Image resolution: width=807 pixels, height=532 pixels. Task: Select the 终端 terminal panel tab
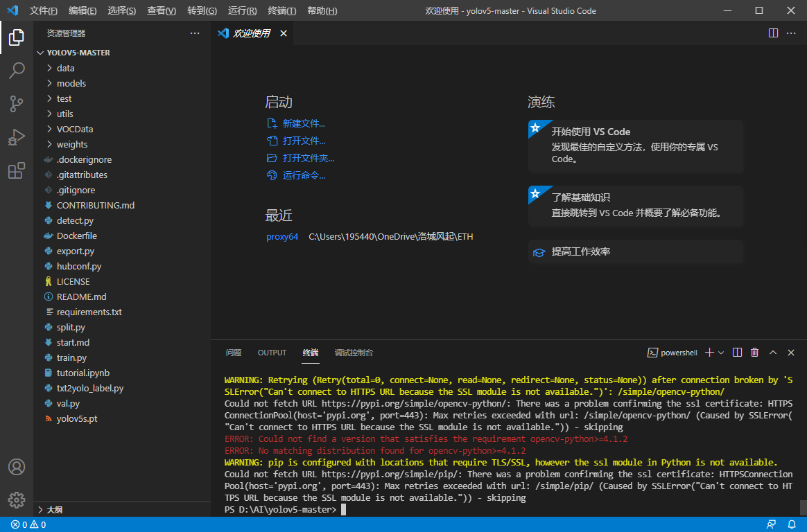[x=311, y=353]
